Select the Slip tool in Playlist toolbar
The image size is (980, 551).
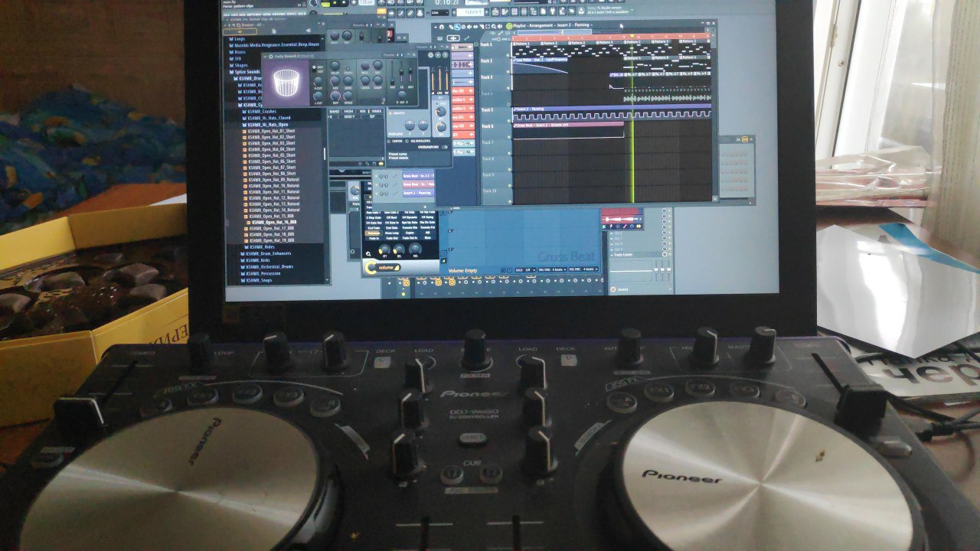475,26
